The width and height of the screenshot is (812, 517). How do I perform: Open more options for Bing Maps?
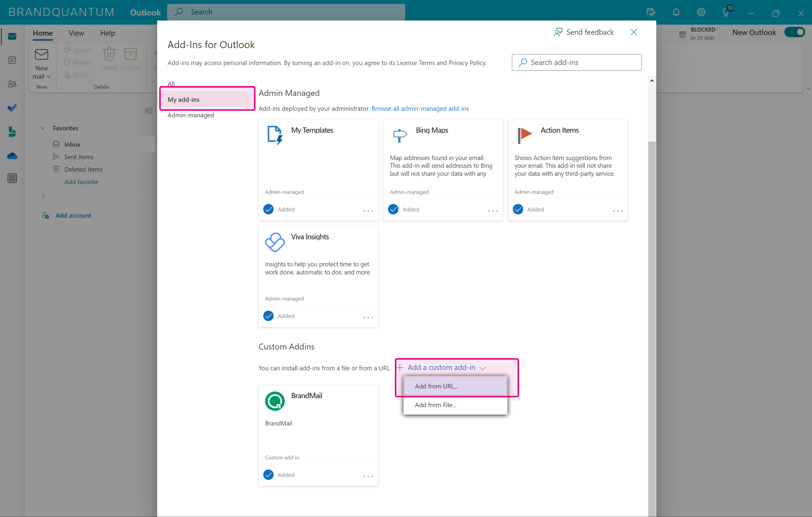[x=493, y=211]
